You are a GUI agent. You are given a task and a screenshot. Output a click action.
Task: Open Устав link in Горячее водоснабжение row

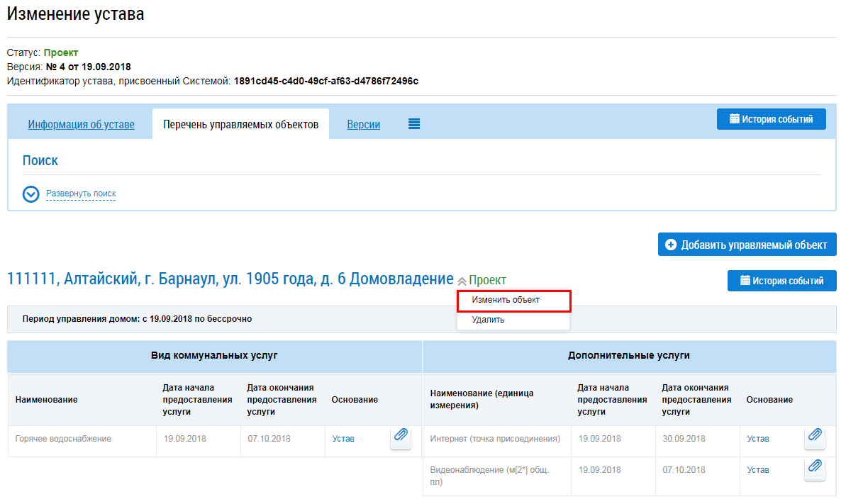coord(343,439)
